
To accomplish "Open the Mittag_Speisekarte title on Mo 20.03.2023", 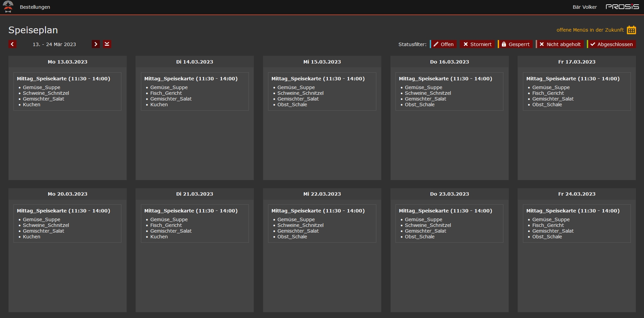I will [64, 211].
